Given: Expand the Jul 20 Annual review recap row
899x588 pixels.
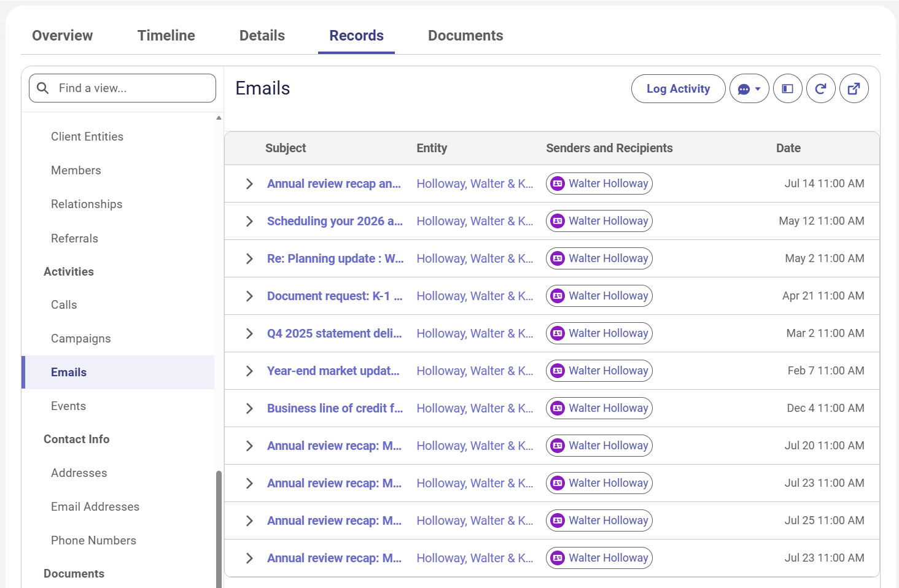Looking at the screenshot, I should click(249, 446).
